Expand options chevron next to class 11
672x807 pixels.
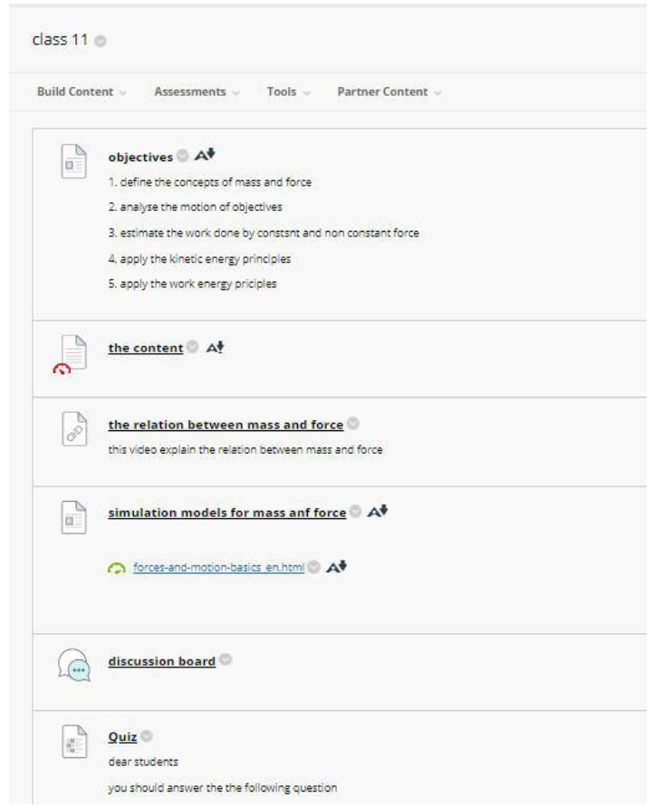101,41
